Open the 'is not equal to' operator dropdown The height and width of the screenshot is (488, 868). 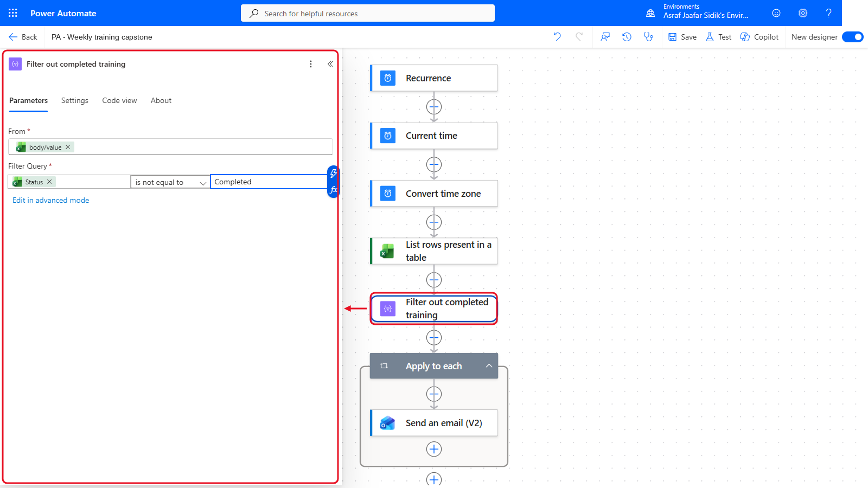170,182
